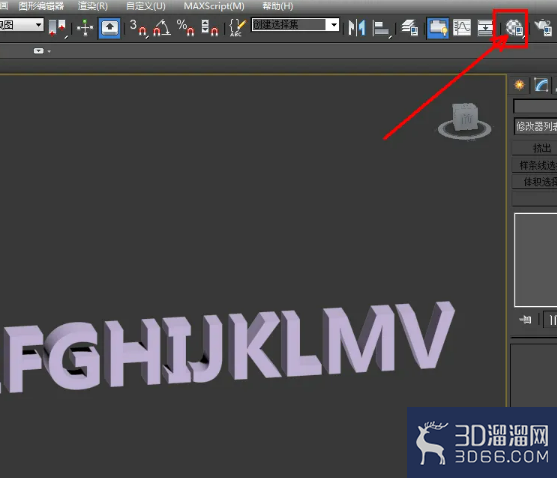Open the Render Setup teapot icon
Image resolution: width=557 pixels, height=478 pixels.
pos(544,28)
